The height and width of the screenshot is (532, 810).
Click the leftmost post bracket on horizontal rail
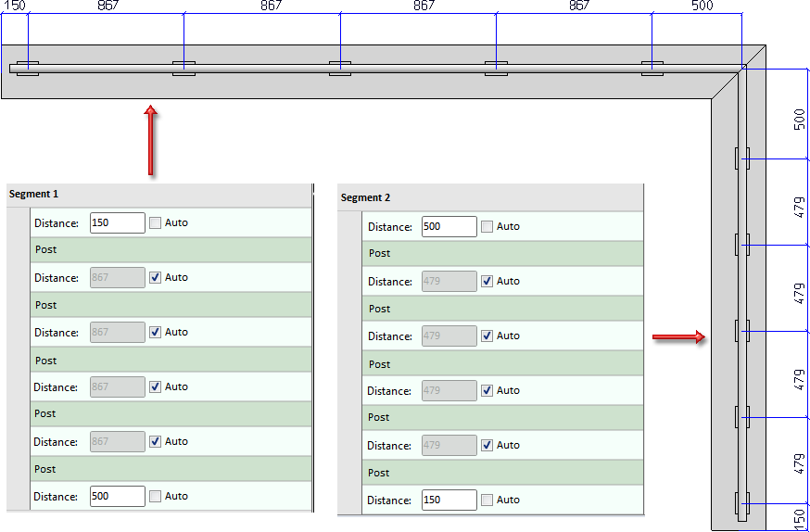tap(28, 68)
